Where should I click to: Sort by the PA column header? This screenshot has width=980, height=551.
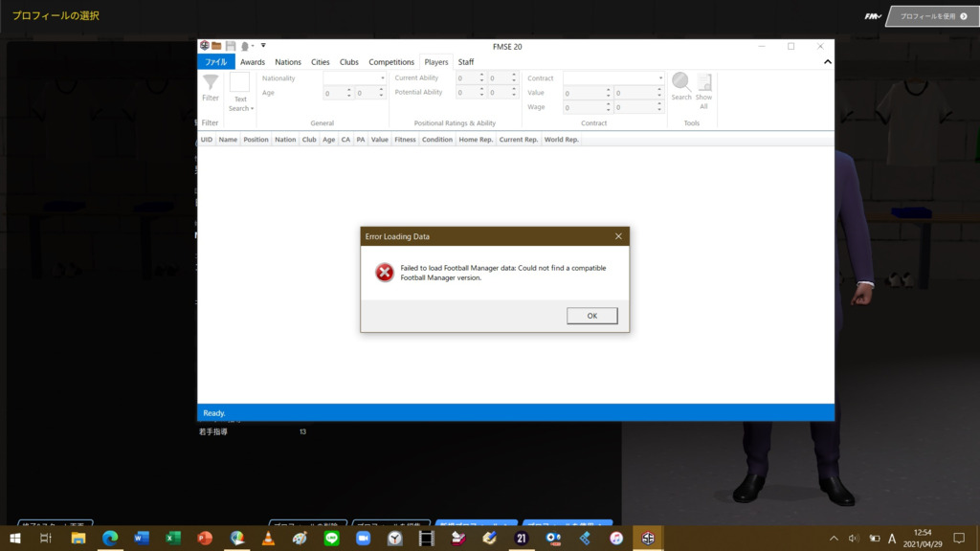click(x=361, y=140)
